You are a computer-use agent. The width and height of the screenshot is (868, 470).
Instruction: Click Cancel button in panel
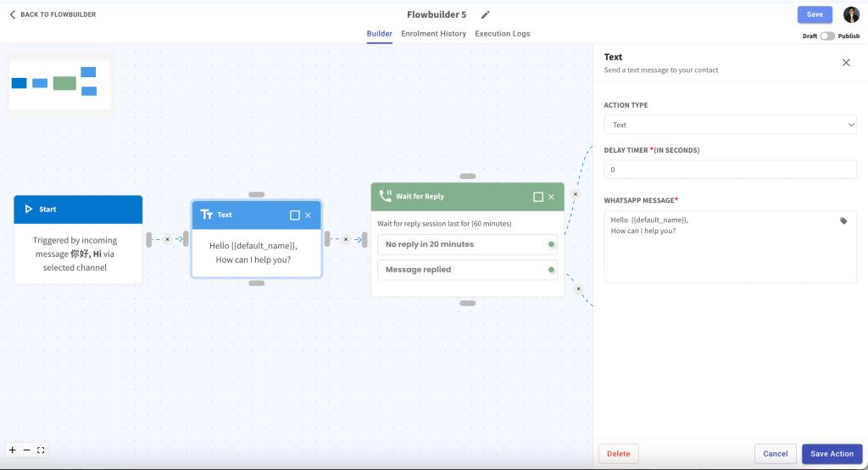775,454
